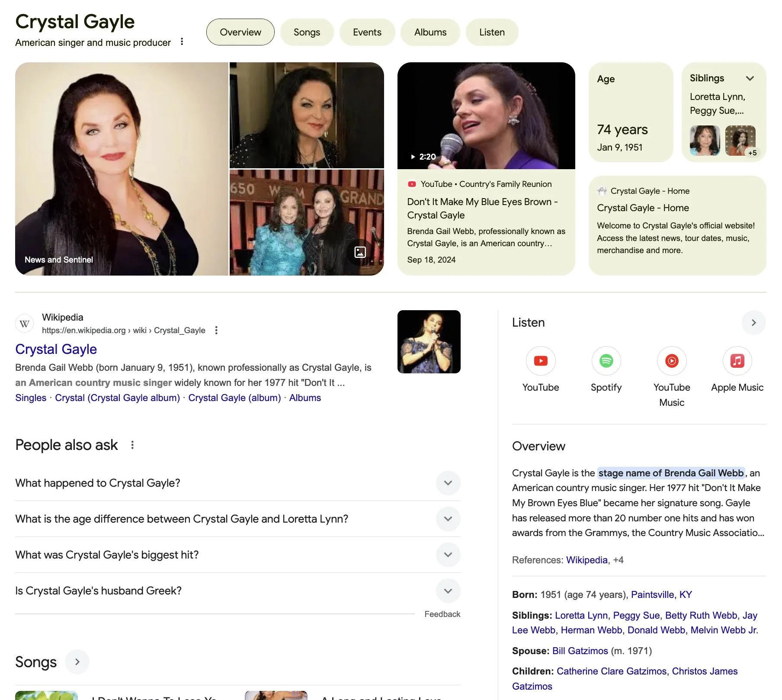
Task: Open the Crystal Gayle Wikipedia result title
Action: tap(56, 349)
